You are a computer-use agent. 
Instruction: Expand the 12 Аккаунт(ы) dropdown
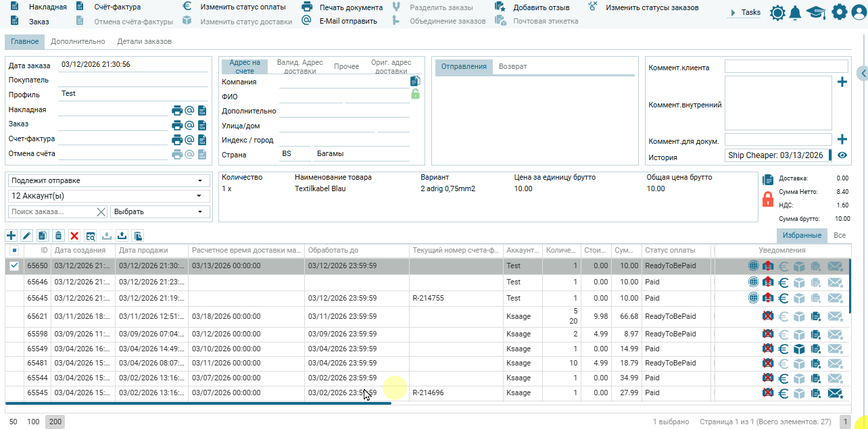[107, 196]
